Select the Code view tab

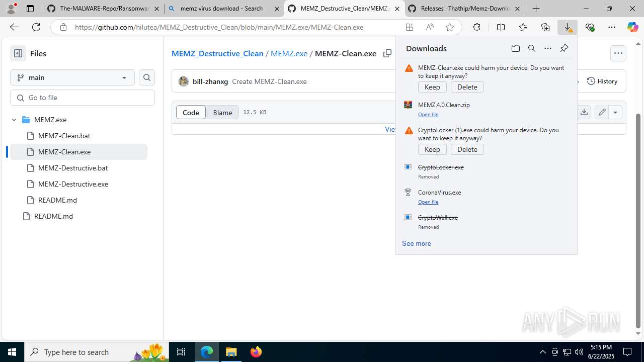coord(191,112)
